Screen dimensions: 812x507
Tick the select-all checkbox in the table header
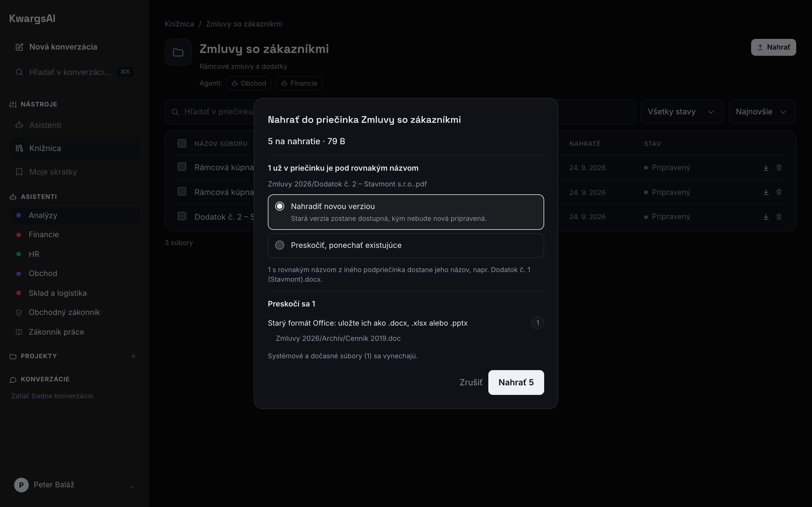[182, 144]
